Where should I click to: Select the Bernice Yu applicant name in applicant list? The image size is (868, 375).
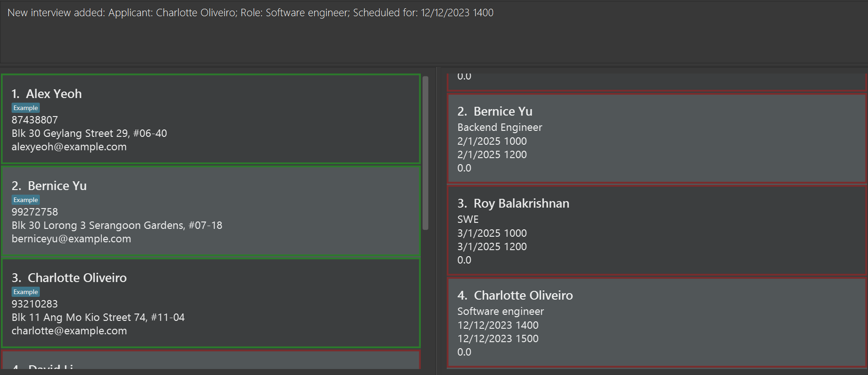(x=57, y=186)
